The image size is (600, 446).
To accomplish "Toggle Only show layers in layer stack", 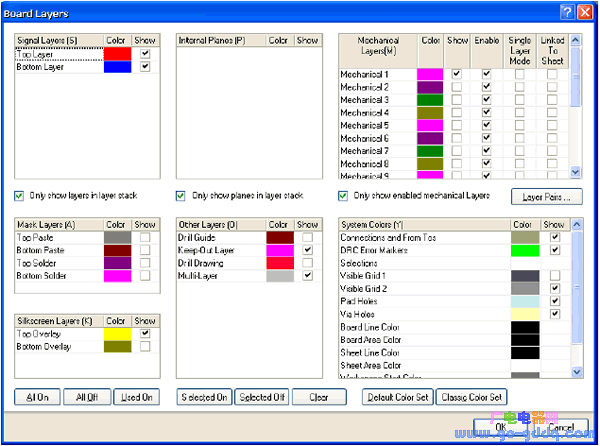I will (20, 195).
